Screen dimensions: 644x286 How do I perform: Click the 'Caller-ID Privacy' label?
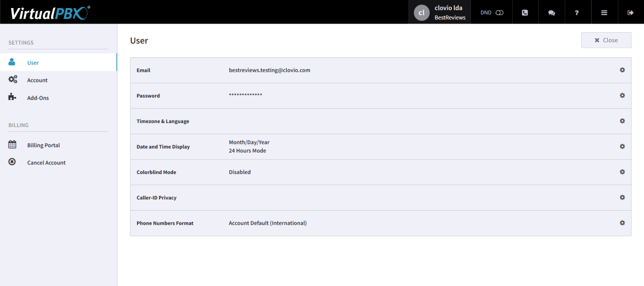click(x=156, y=198)
